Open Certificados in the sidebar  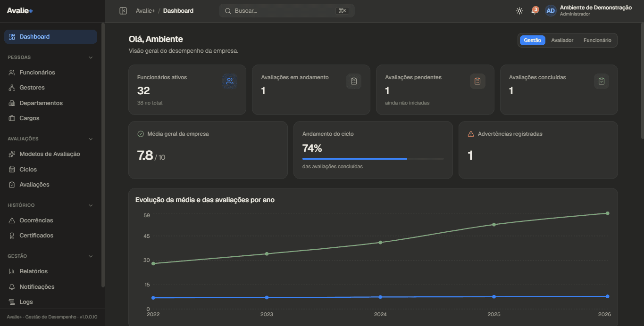51,236
